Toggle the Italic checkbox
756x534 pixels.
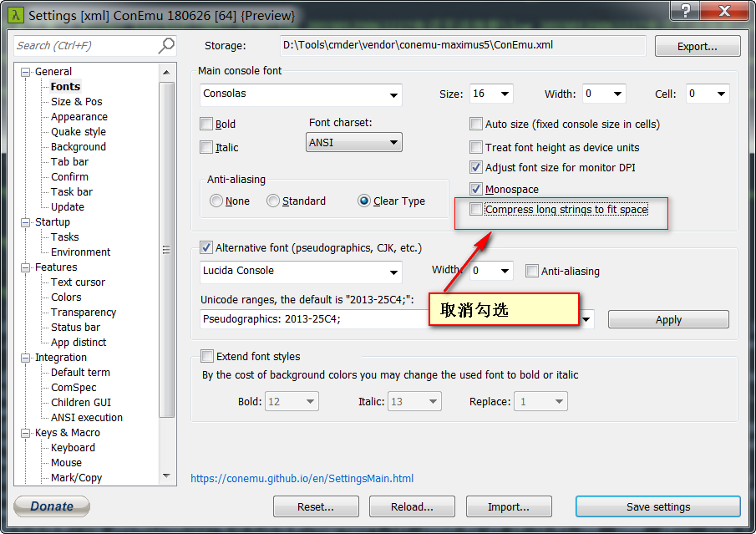click(x=206, y=147)
